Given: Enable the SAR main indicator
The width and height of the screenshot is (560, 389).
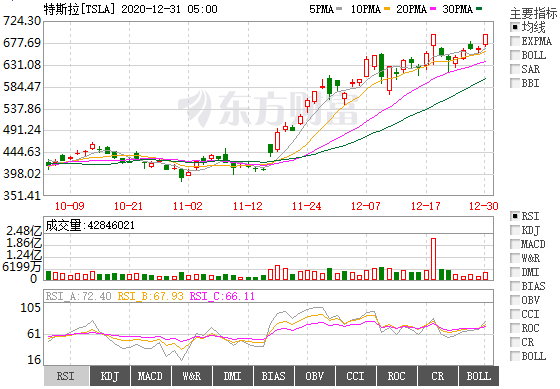Looking at the screenshot, I should [x=515, y=69].
